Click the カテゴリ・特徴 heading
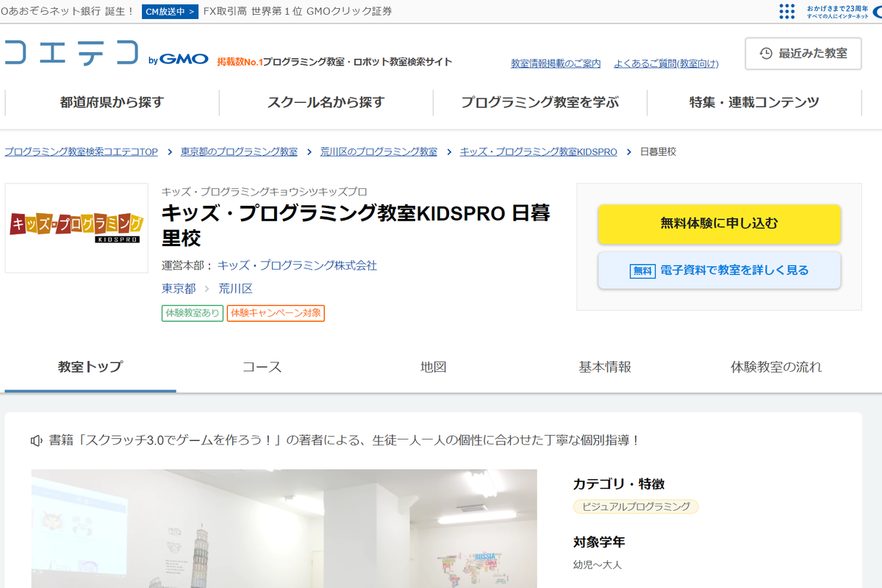The width and height of the screenshot is (882, 588). pos(619,484)
